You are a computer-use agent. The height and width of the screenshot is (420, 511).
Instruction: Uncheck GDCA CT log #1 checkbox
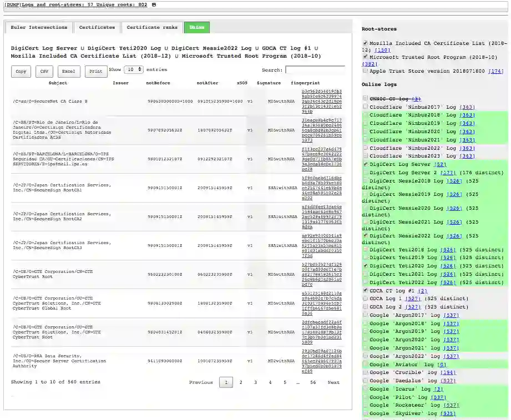tap(365, 290)
